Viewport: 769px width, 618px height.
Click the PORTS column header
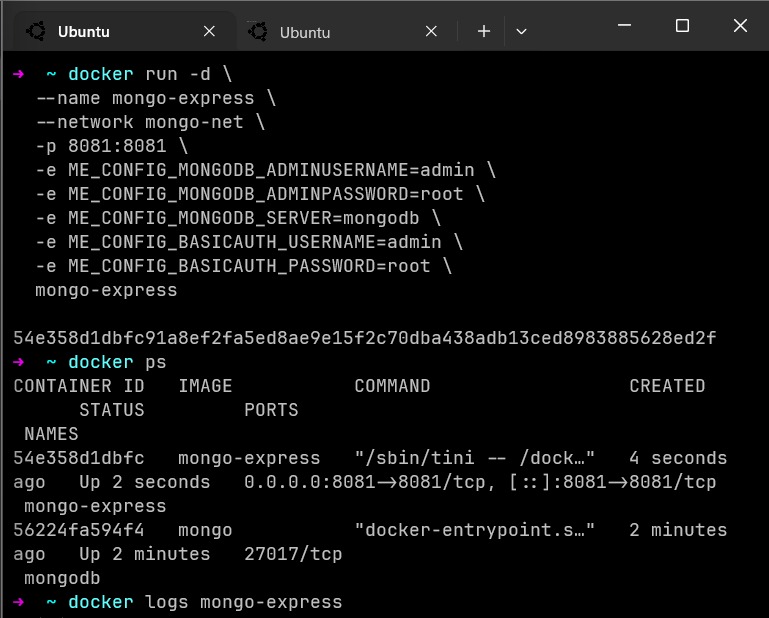[271, 410]
